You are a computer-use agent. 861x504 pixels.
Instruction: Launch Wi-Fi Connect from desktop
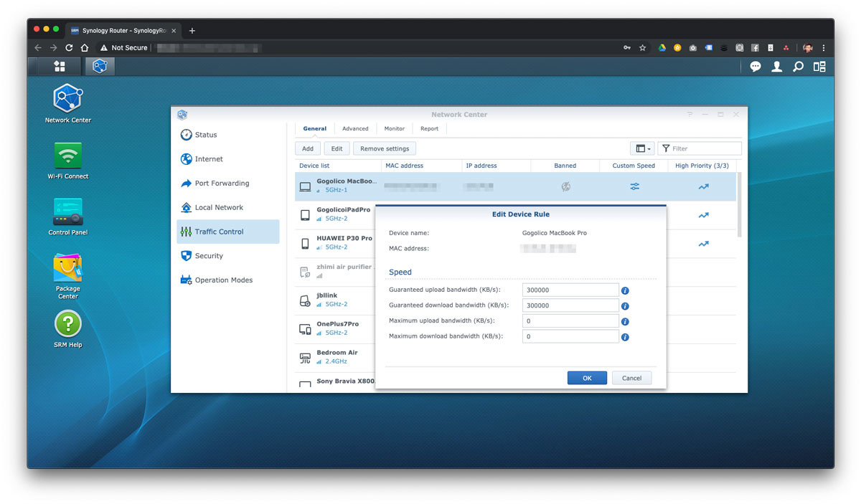click(x=67, y=156)
